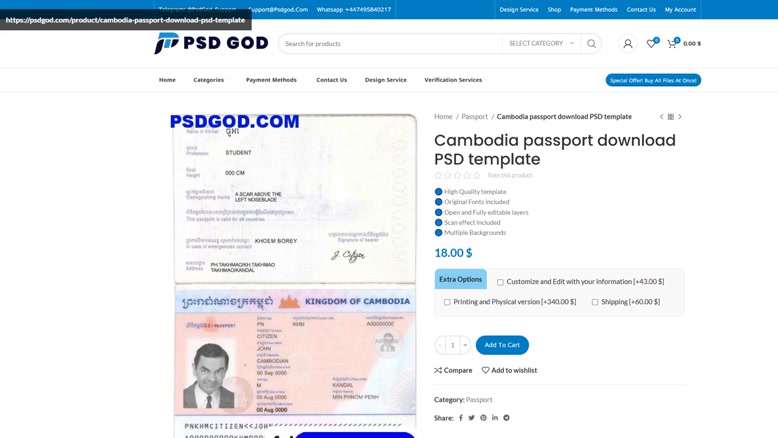
Task: Open the wishlist heart icon in header
Action: point(651,44)
